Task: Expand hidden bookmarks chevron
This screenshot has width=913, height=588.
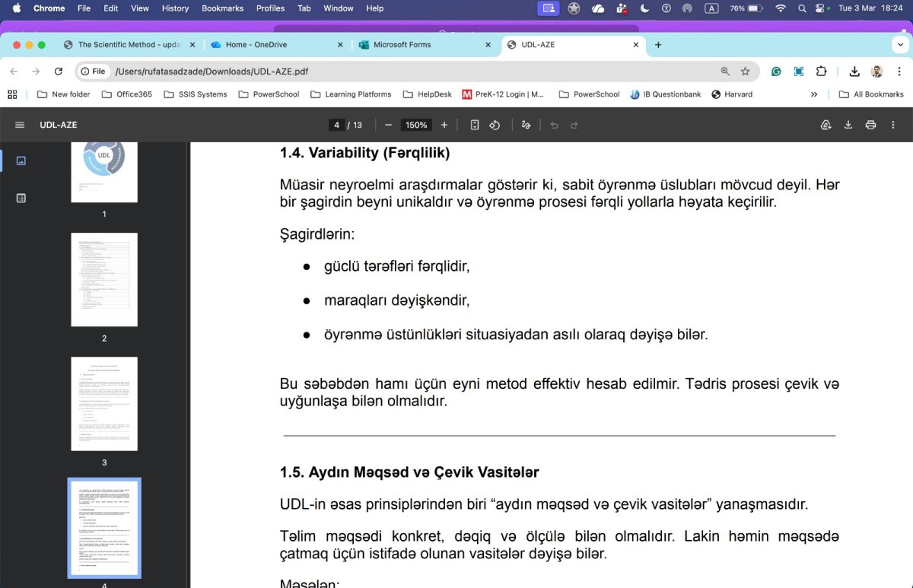Action: click(x=814, y=94)
